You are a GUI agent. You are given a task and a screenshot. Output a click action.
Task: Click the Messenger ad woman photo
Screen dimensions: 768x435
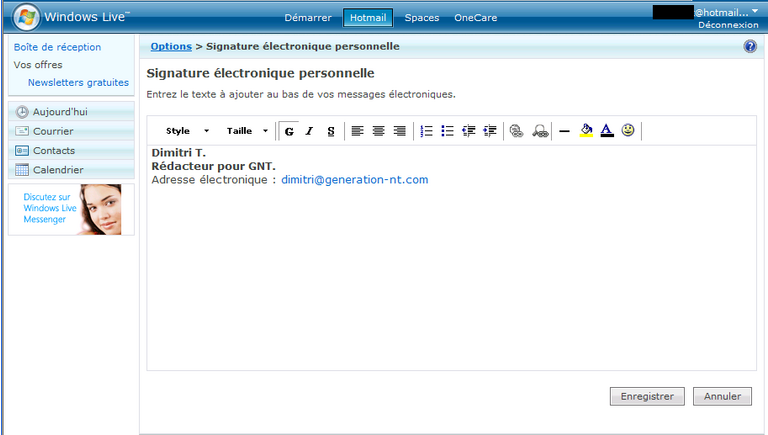(x=100, y=210)
